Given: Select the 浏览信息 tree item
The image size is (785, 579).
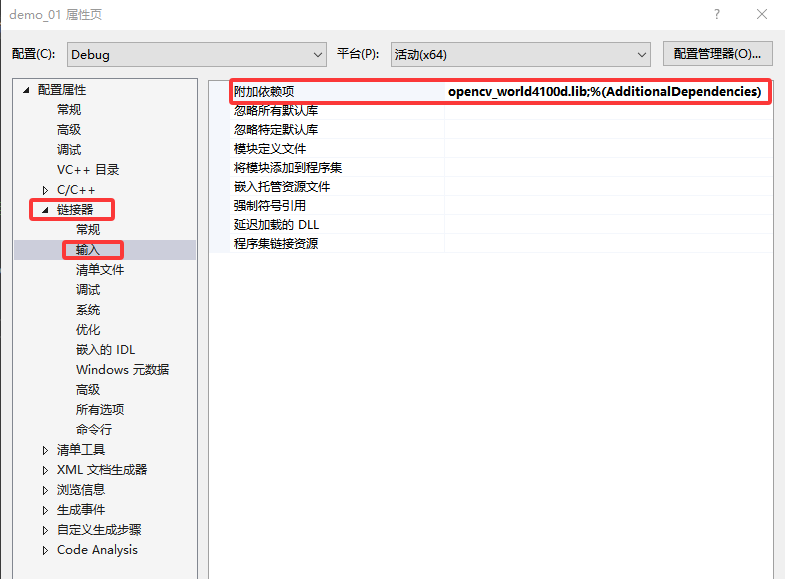Looking at the screenshot, I should (81, 490).
